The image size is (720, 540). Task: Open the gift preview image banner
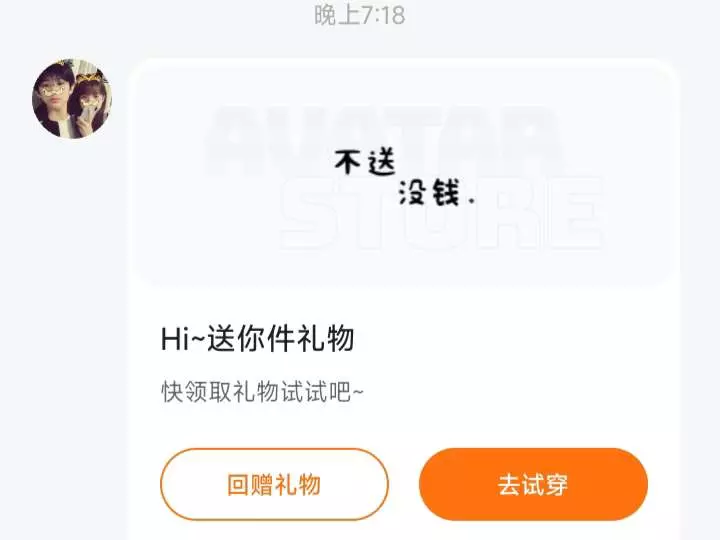pyautogui.click(x=403, y=172)
